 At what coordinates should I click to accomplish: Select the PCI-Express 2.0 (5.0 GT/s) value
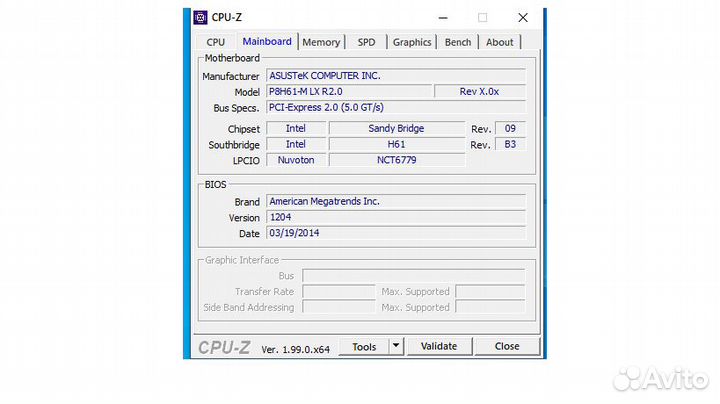[396, 107]
